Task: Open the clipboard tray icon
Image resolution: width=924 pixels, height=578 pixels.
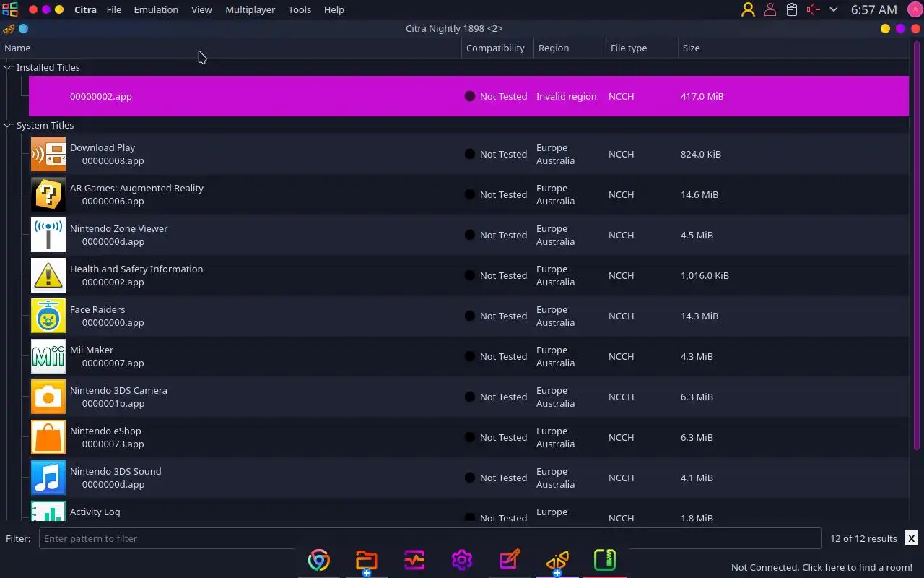Action: tap(792, 9)
